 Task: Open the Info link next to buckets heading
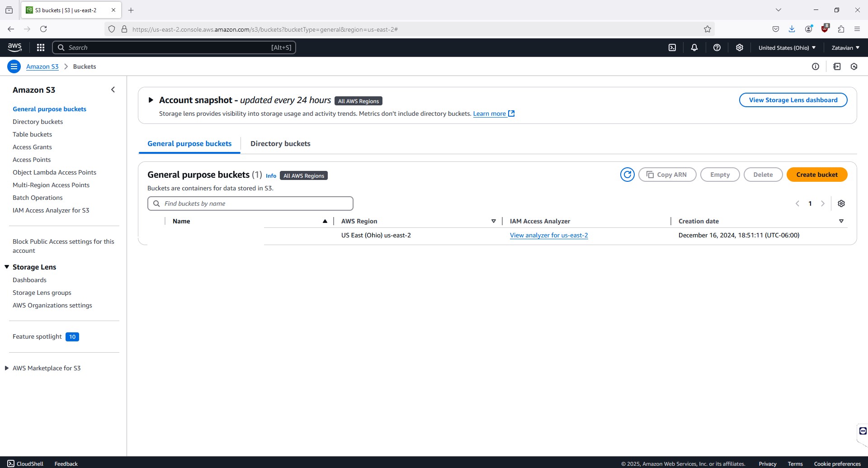click(x=271, y=176)
